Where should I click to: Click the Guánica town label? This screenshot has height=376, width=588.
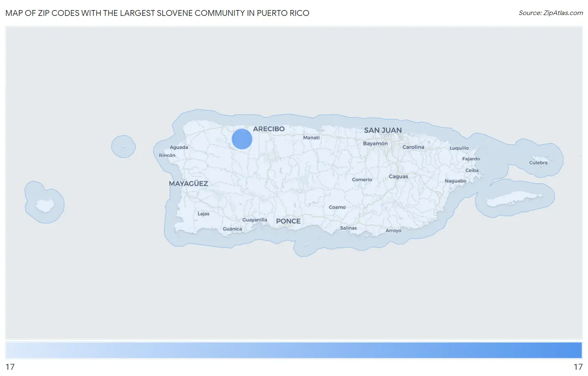click(x=232, y=229)
